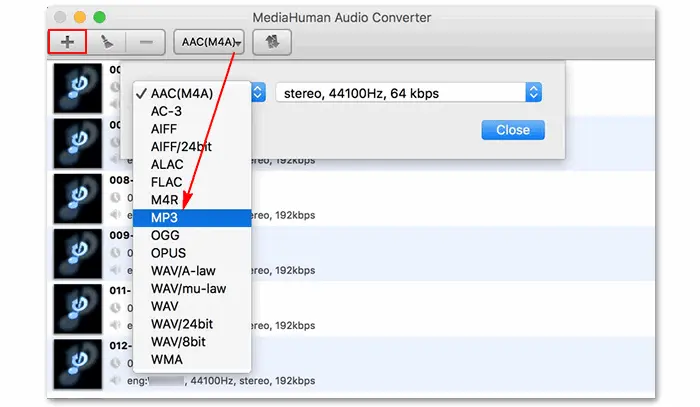Screen dimensions: 700x407
Task: Click the green macOS zoom window button
Action: (x=99, y=18)
